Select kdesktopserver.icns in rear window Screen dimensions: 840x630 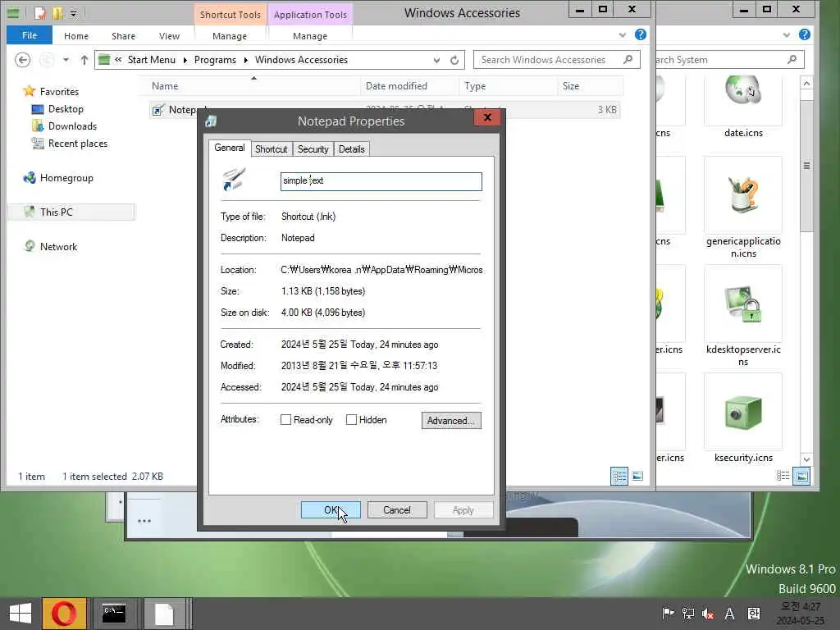(743, 317)
